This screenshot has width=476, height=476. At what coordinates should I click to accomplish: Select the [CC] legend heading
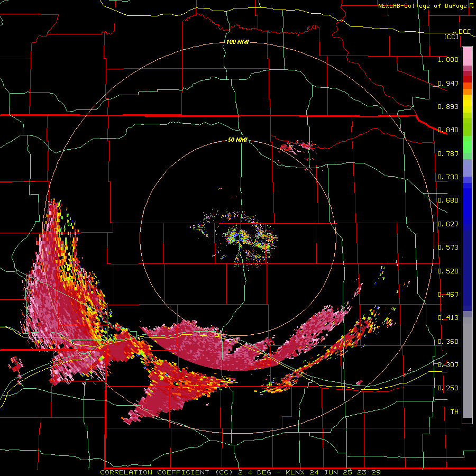[452, 36]
